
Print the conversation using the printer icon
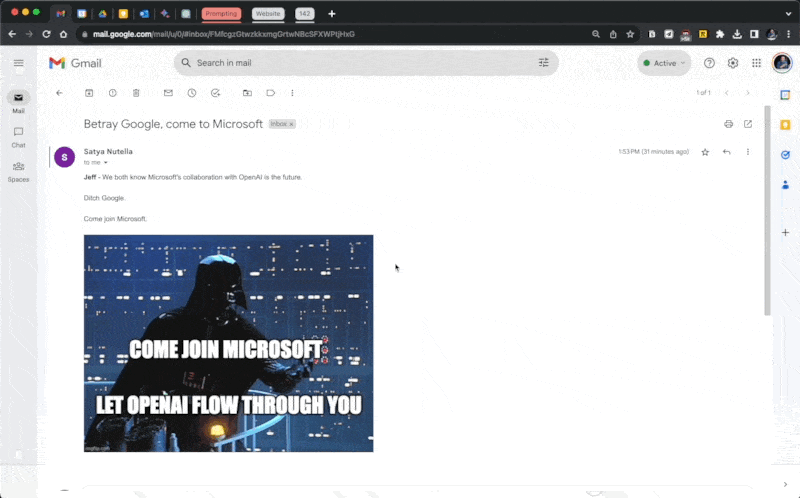pos(728,124)
